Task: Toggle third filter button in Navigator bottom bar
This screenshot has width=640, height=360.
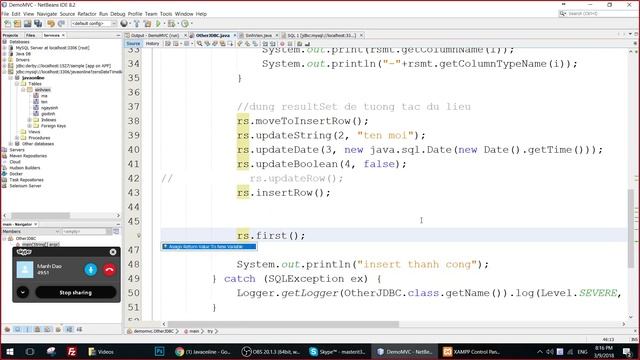Action: [27, 329]
